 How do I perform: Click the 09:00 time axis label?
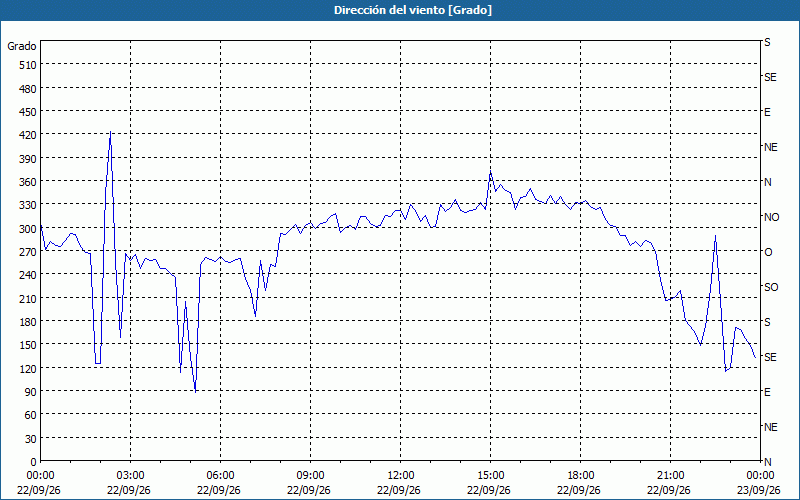(310, 476)
